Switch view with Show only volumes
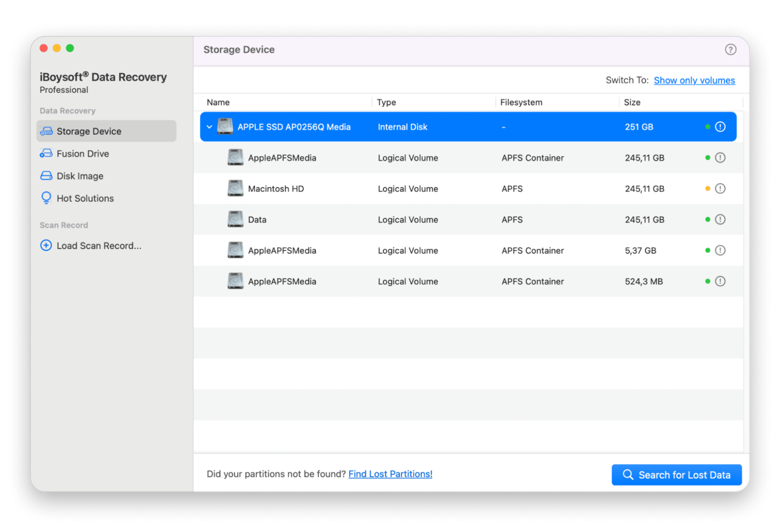This screenshot has height=532, width=780. click(x=694, y=80)
